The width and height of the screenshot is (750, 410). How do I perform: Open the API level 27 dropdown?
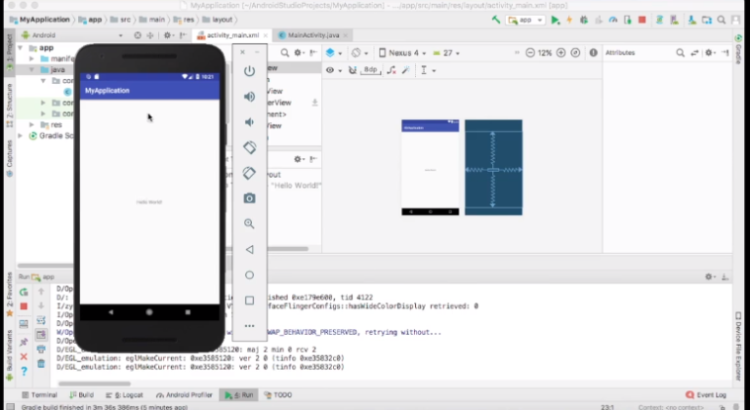(449, 53)
